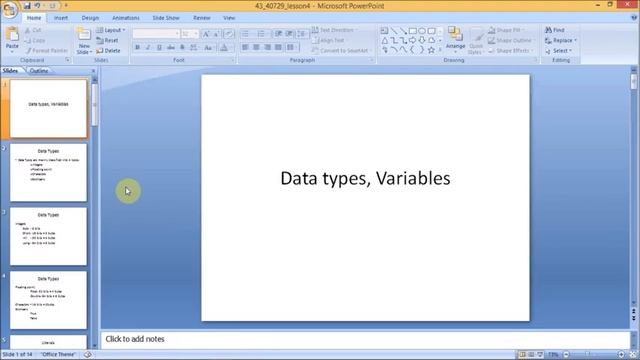Click the Find command

point(555,30)
